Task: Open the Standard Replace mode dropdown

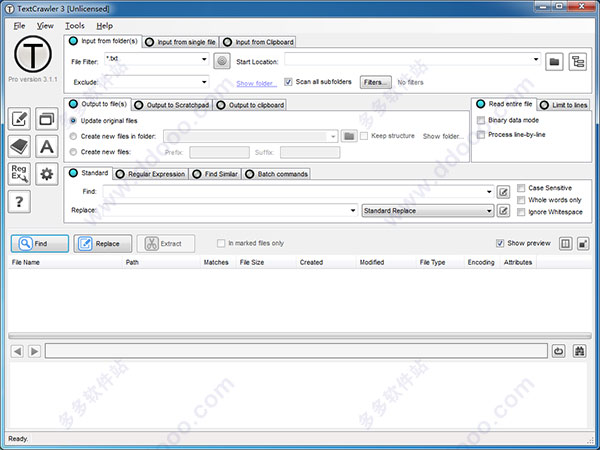Action: coord(428,210)
